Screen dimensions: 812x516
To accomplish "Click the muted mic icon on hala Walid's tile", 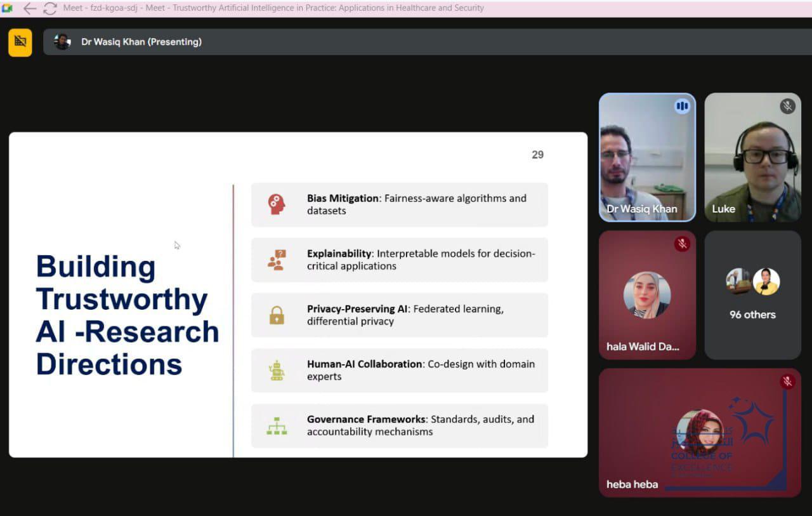I will [682, 244].
